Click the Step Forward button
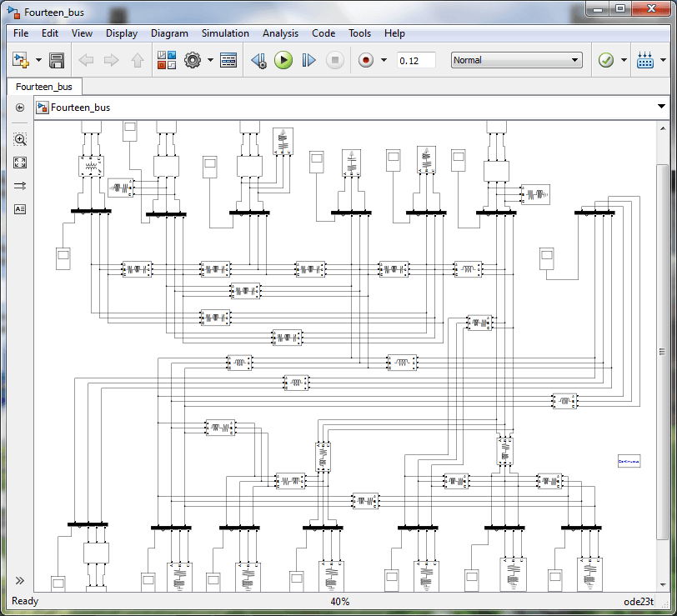677x616 pixels. tap(308, 60)
